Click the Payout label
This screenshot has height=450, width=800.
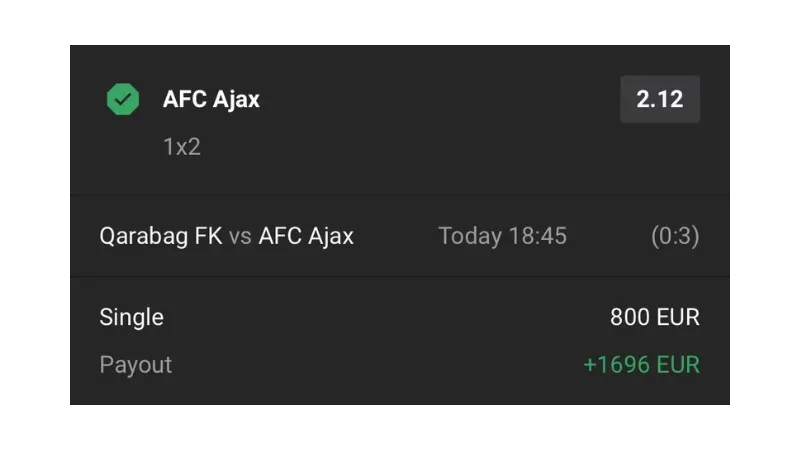click(136, 365)
